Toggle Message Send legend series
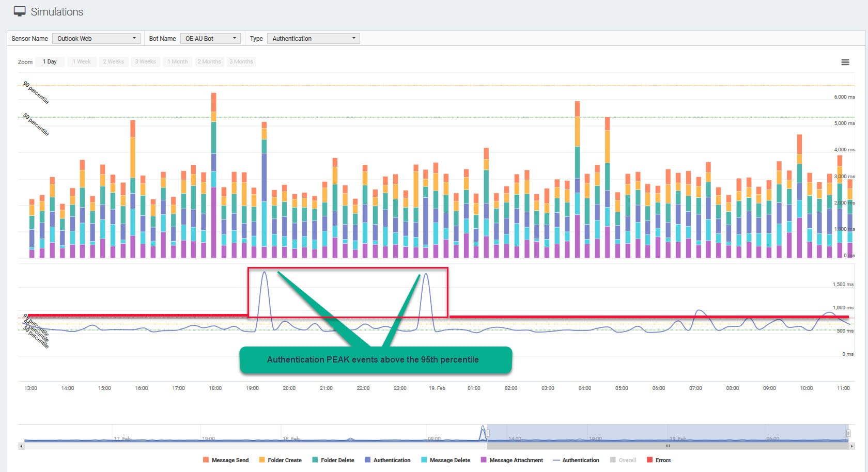 (229, 460)
